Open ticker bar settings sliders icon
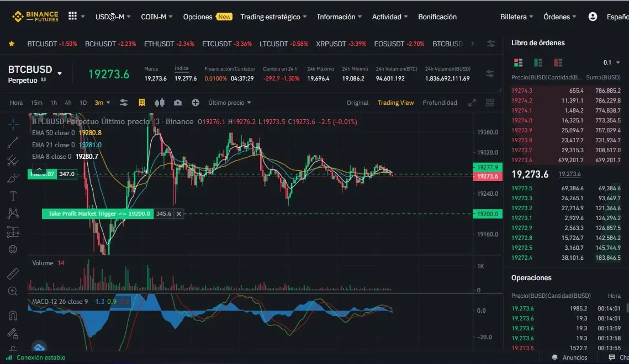This screenshot has width=629, height=364. click(490, 44)
